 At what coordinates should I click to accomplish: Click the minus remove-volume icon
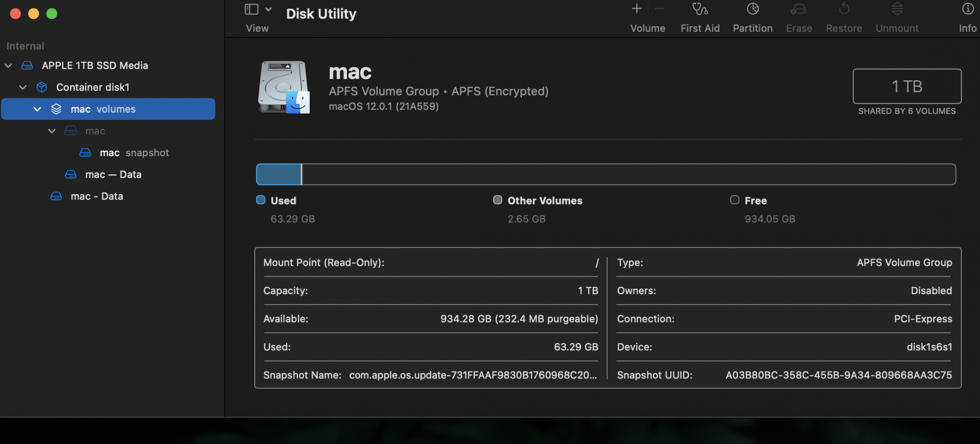(x=660, y=9)
